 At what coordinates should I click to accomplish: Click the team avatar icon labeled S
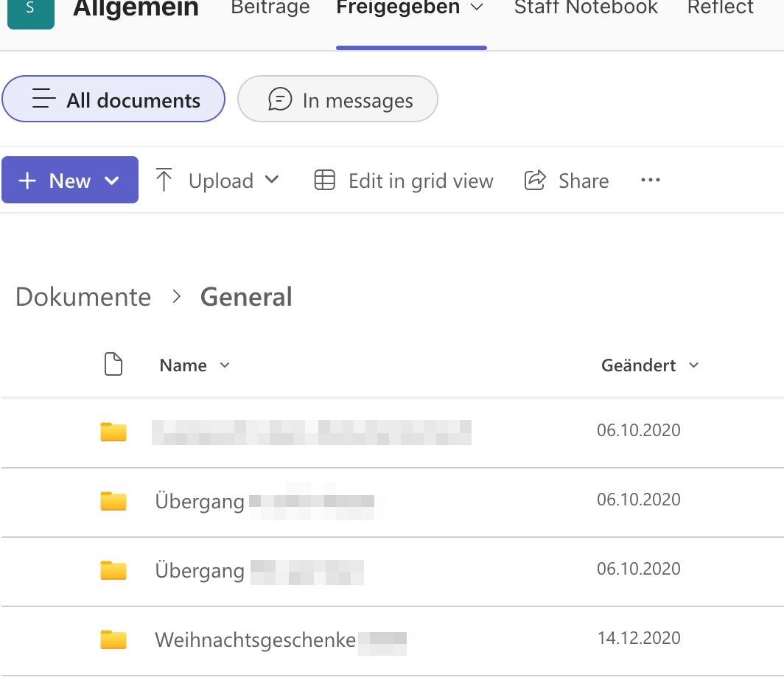(x=30, y=10)
